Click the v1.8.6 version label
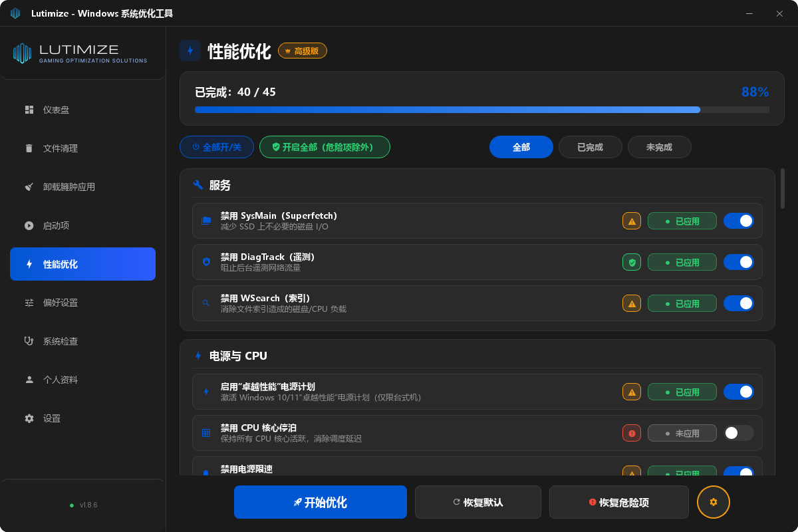 88,505
